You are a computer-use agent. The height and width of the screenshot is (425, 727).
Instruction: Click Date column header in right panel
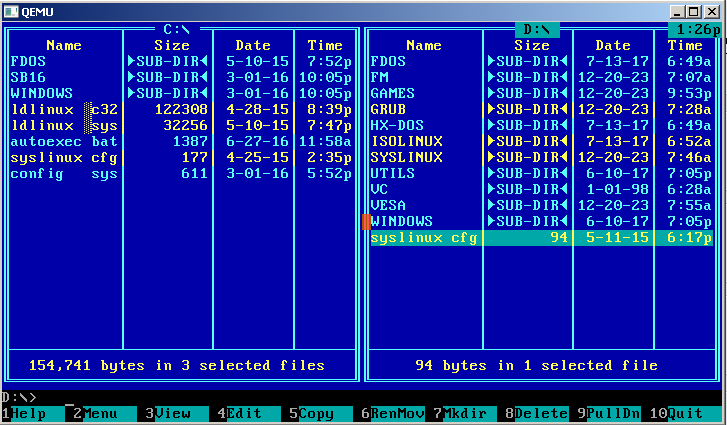613,45
